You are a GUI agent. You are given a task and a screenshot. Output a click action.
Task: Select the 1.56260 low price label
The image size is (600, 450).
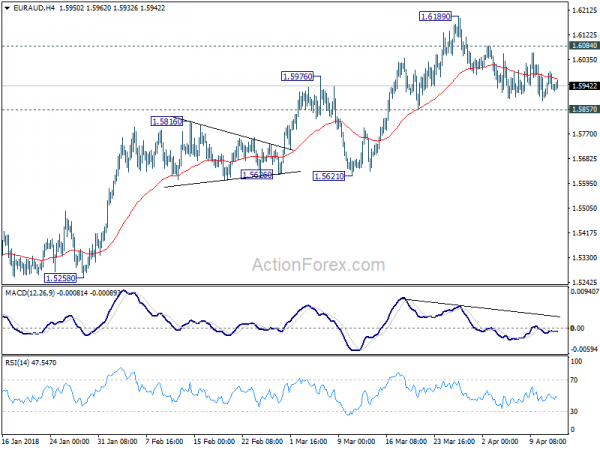[x=257, y=175]
